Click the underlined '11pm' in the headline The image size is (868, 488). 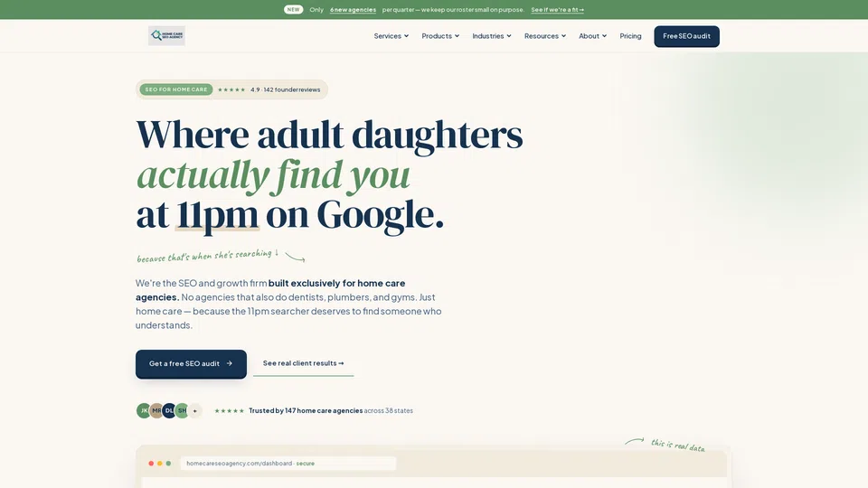point(217,215)
